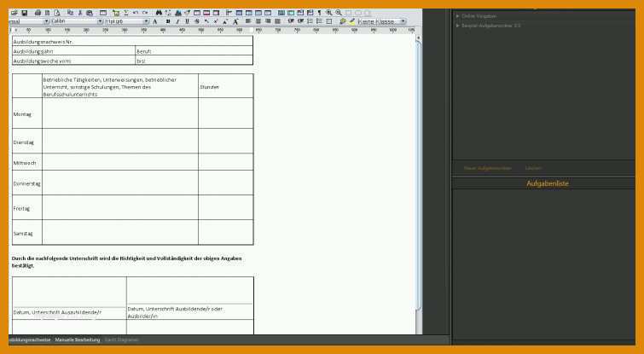Click the Montag row label

point(22,114)
